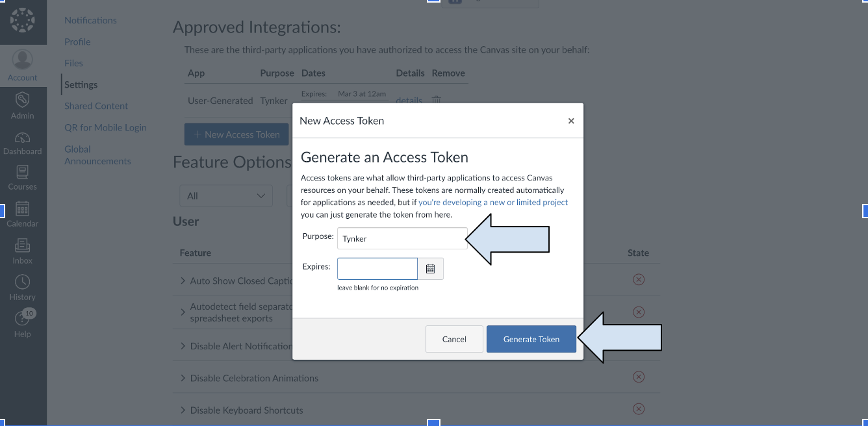The height and width of the screenshot is (426, 868).
Task: Toggle Disable Celebration Animations state
Action: [x=638, y=377]
